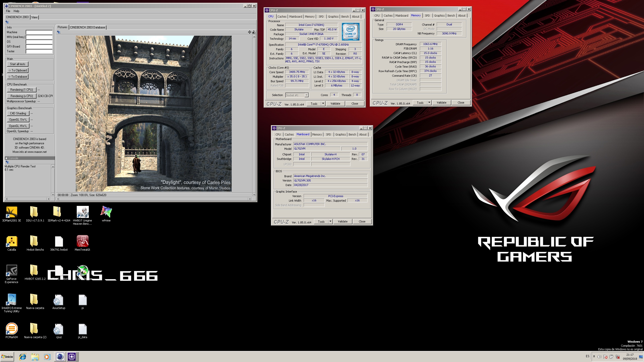Open Windows Explorer from the taskbar
This screenshot has width=644, height=362.
point(35,357)
